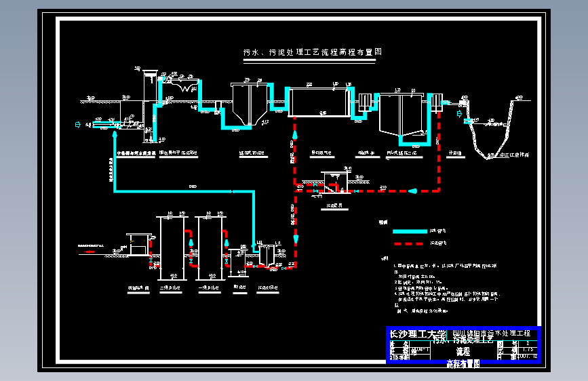Select the cyan arrow on horizontal red dashed pipe
This screenshot has width=588, height=381.
[412, 191]
